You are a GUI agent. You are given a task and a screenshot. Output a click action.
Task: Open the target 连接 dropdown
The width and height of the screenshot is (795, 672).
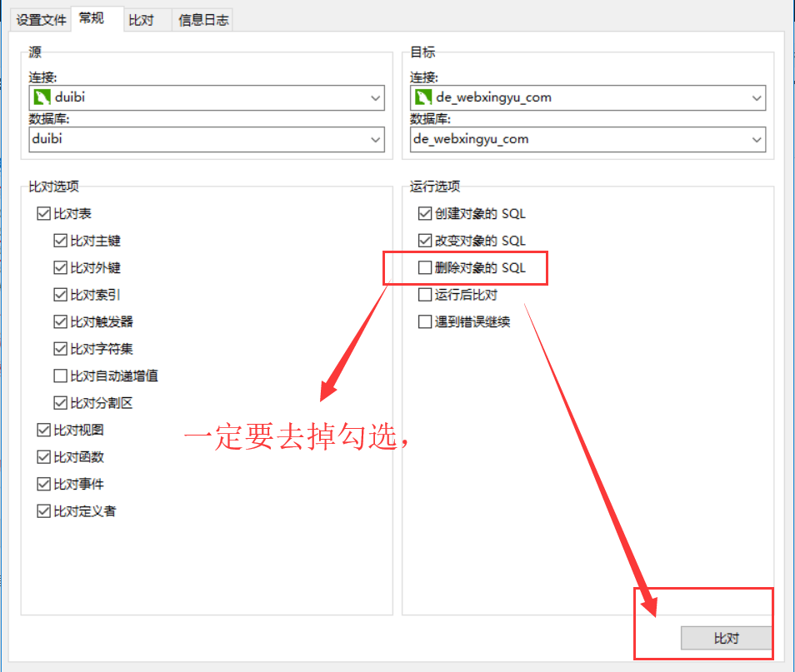coord(757,97)
